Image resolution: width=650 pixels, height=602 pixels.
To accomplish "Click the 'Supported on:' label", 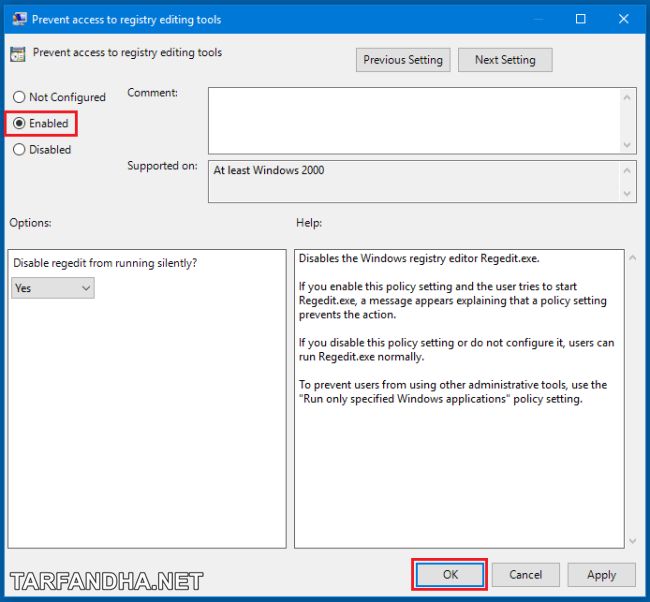I will 162,166.
